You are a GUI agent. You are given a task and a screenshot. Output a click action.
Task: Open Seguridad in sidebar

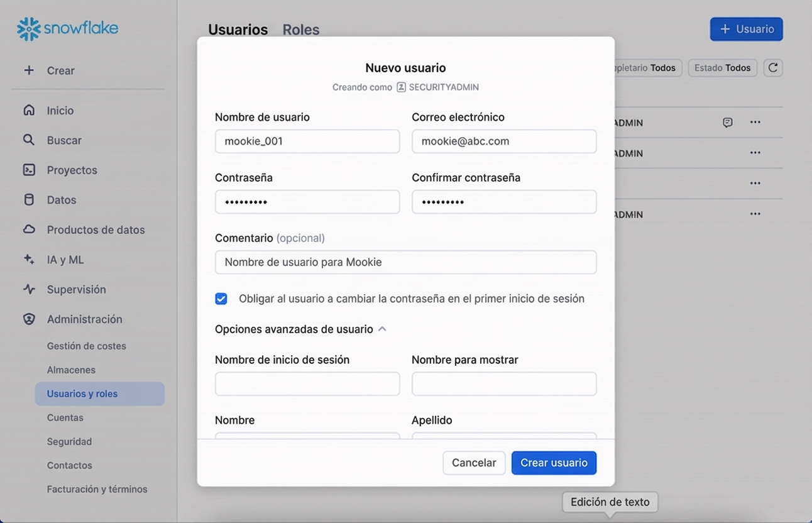pyautogui.click(x=69, y=441)
